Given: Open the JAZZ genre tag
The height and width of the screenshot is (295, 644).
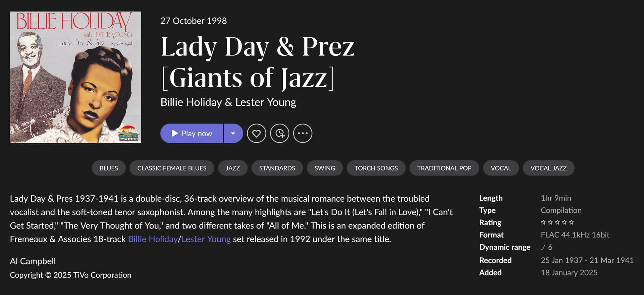Looking at the screenshot, I should pos(233,168).
